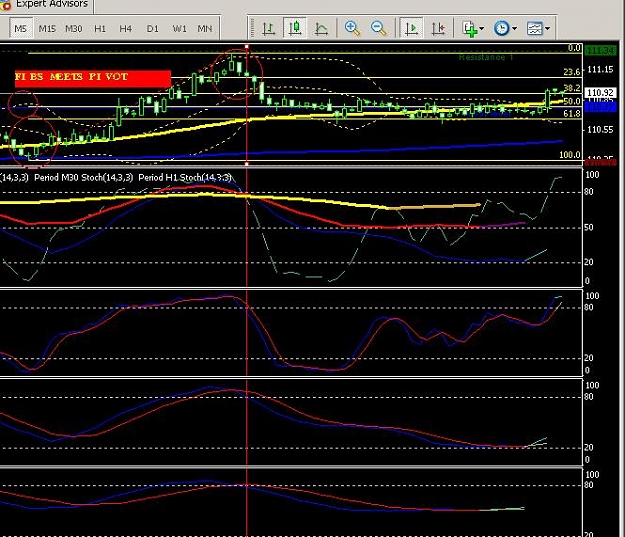Toggle chart auto scroll icon
Viewport: 625px width, 537px height.
pyautogui.click(x=411, y=28)
